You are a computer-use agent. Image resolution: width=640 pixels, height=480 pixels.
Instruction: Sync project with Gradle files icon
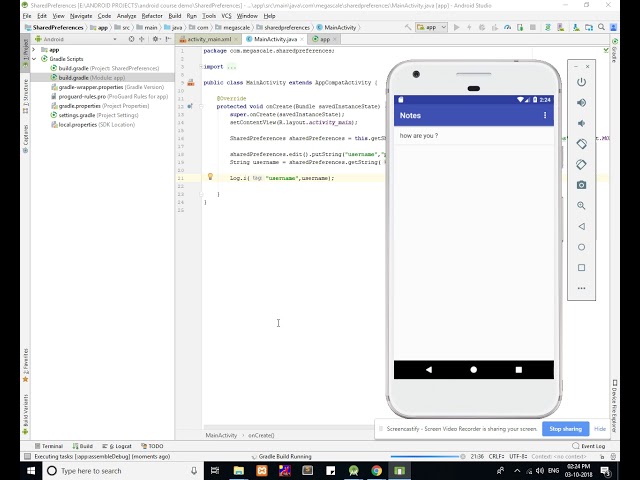[548, 27]
